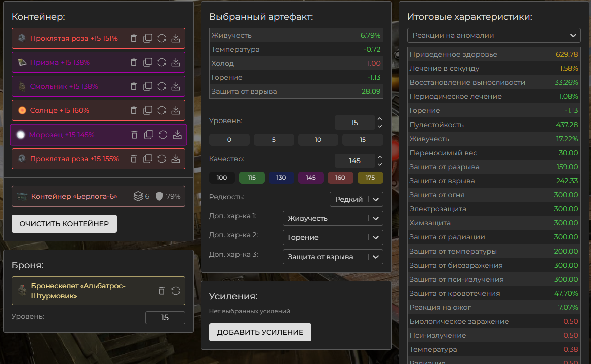Expand Доп. хар-ка 2 Горение dropdown
591x364 pixels.
point(332,237)
